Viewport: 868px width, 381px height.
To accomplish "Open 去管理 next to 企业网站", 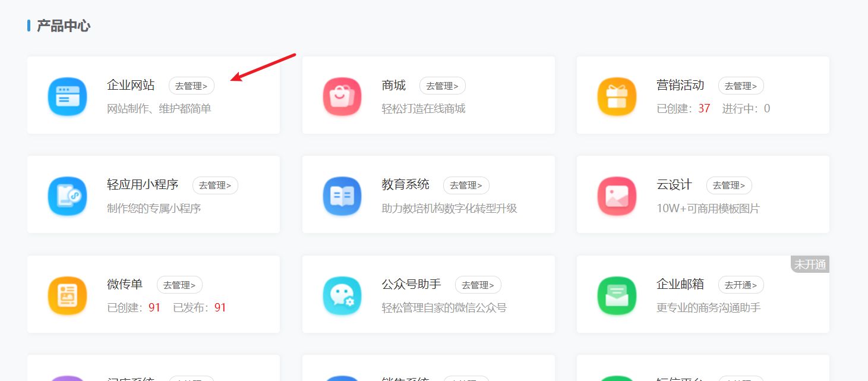I will point(191,85).
